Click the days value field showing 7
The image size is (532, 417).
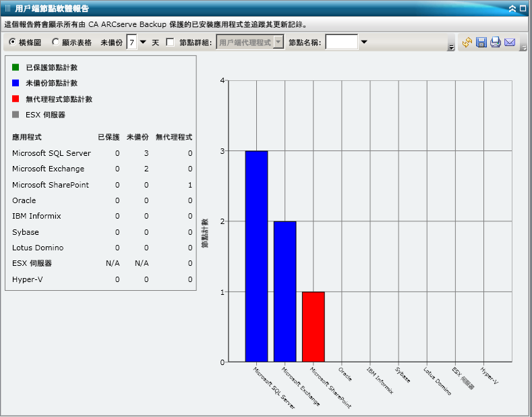[x=131, y=43]
